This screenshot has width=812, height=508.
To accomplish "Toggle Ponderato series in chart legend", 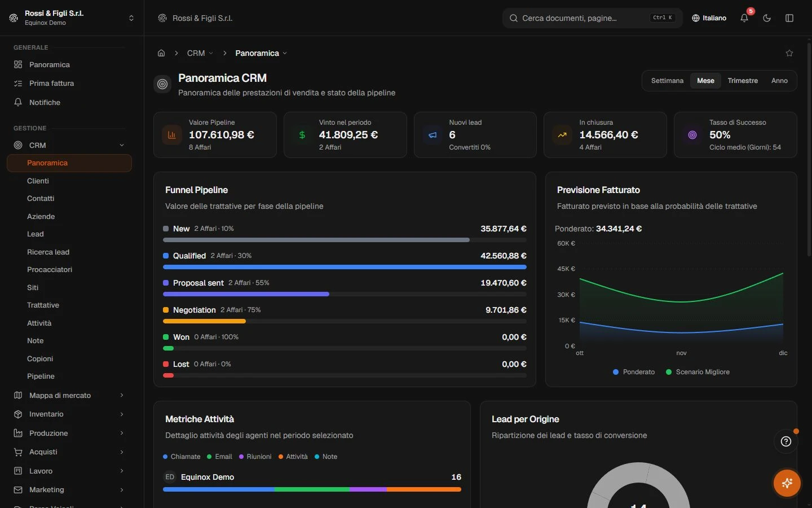I will pos(634,372).
